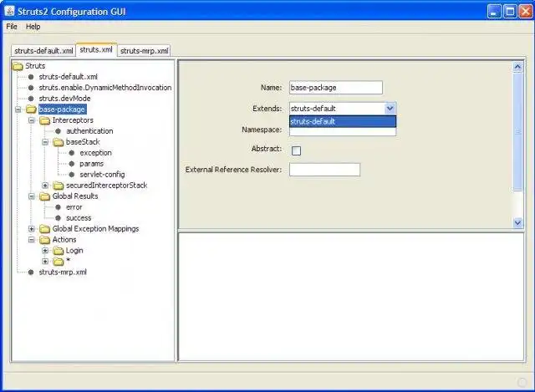Choose struts-default option in dropdown list
The width and height of the screenshot is (535, 392).
tap(343, 121)
